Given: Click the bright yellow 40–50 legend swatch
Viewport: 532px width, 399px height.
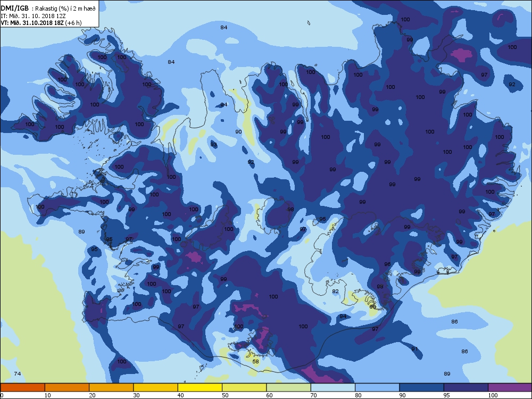Looking at the screenshot, I should click(200, 387).
